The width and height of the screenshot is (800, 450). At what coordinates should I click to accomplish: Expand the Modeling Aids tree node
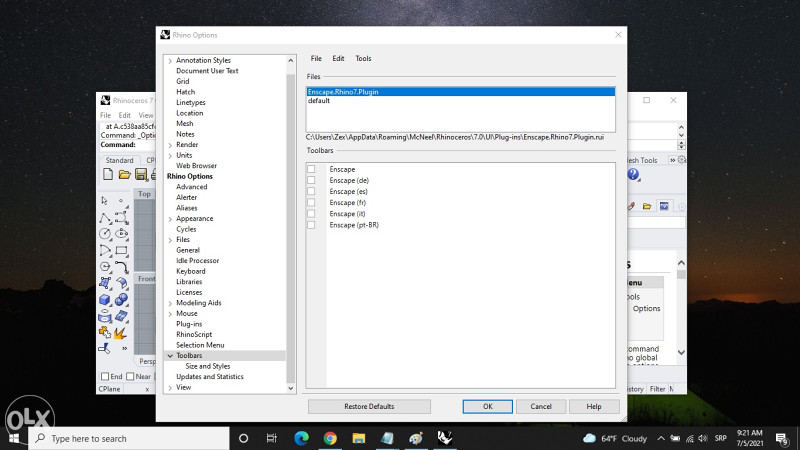(x=170, y=303)
